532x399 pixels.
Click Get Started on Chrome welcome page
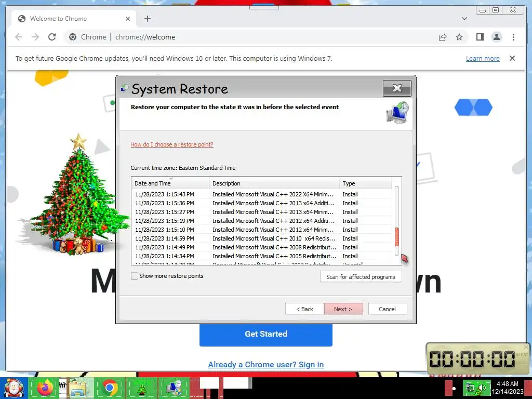(x=266, y=334)
